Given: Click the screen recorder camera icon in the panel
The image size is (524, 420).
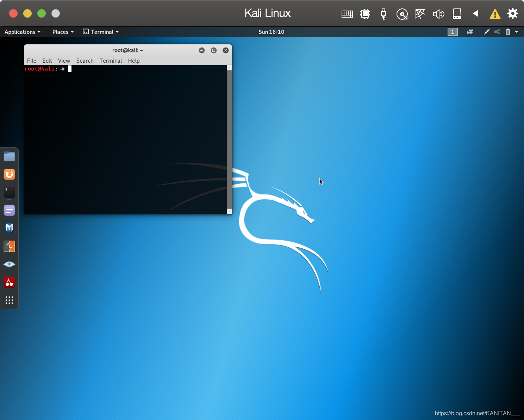Looking at the screenshot, I should 470,32.
